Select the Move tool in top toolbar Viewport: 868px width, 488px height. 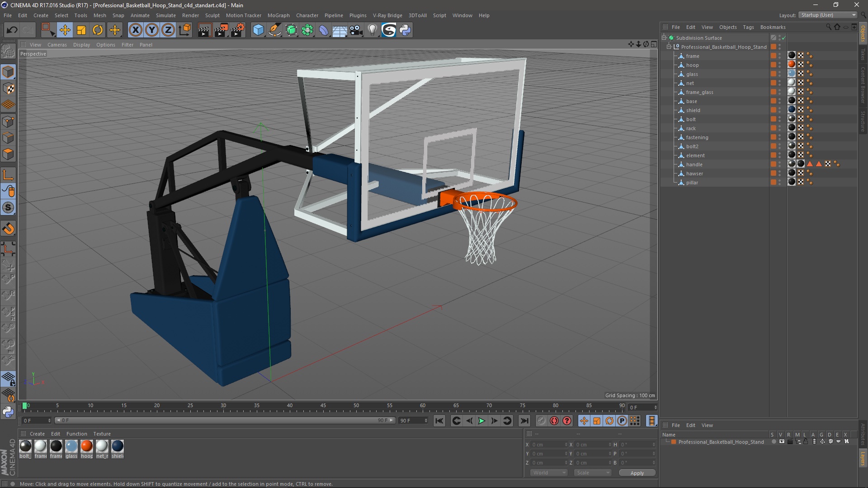[x=65, y=30]
